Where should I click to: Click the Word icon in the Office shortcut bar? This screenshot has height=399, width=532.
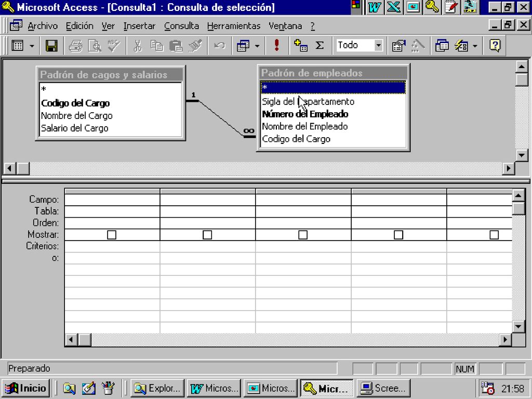pos(374,7)
